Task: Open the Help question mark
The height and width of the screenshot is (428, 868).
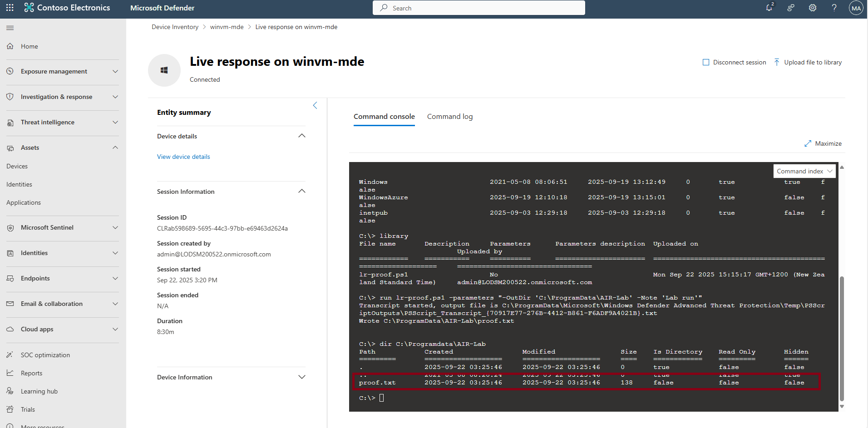Action: point(834,8)
